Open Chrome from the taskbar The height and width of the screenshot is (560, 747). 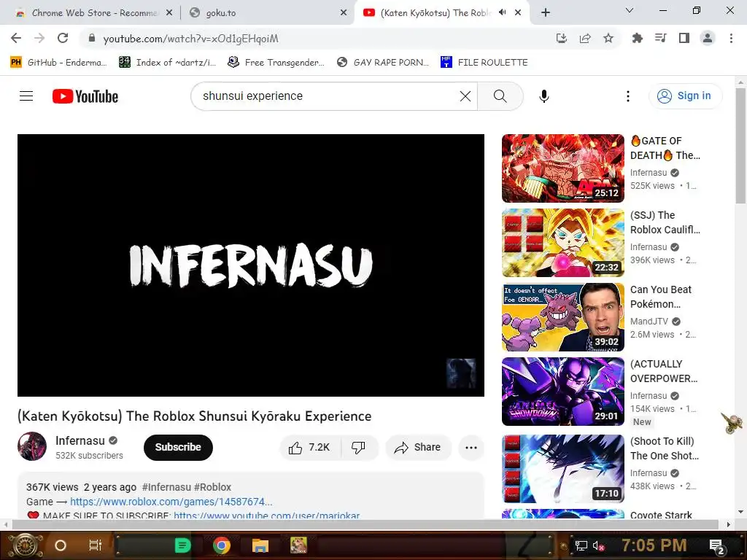222,545
